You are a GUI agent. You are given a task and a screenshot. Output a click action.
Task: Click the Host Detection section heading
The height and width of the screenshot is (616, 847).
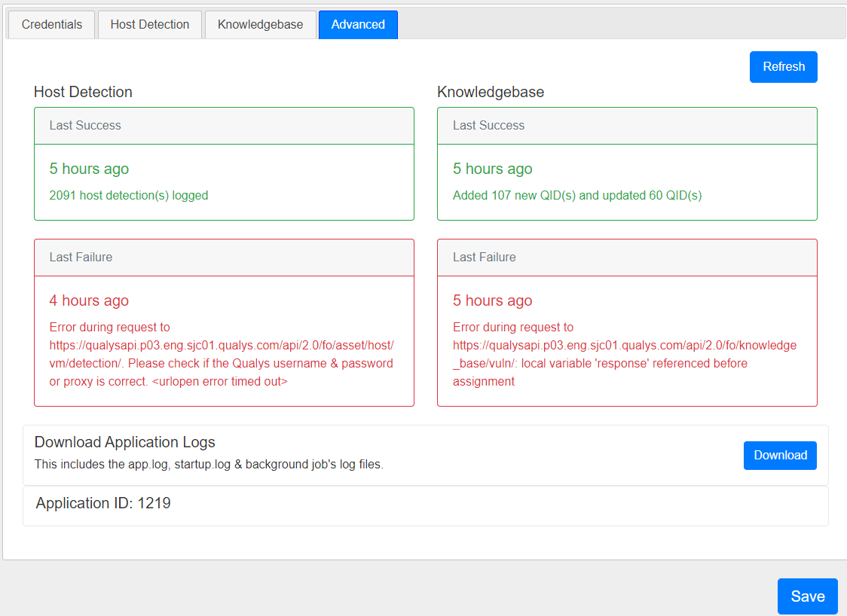[x=83, y=92]
